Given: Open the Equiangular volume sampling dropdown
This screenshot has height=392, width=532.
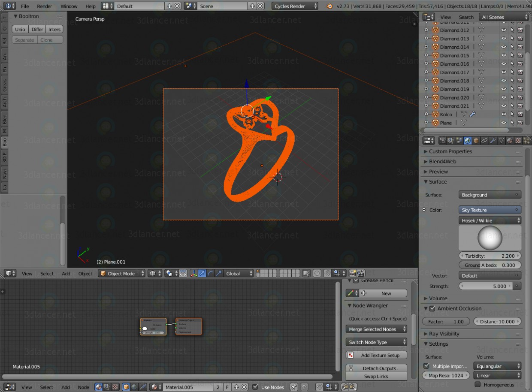Looking at the screenshot, I should 498,366.
